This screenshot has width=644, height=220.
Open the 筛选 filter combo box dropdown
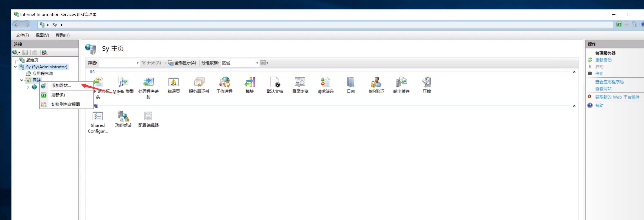pyautogui.click(x=137, y=63)
